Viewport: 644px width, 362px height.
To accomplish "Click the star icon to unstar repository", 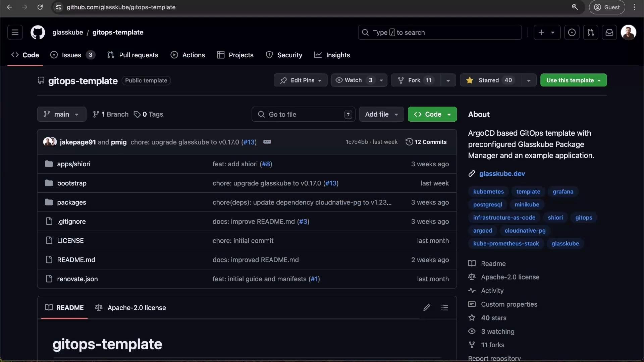I will (470, 80).
